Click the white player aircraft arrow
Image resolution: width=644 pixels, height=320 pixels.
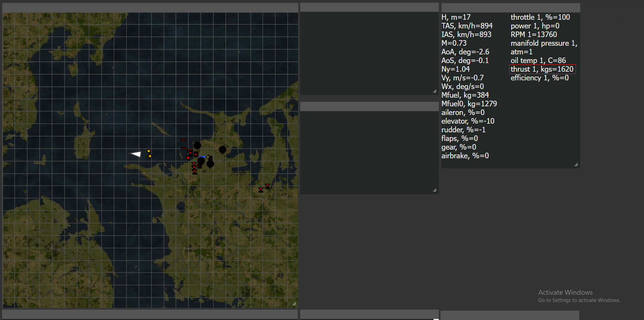(136, 154)
